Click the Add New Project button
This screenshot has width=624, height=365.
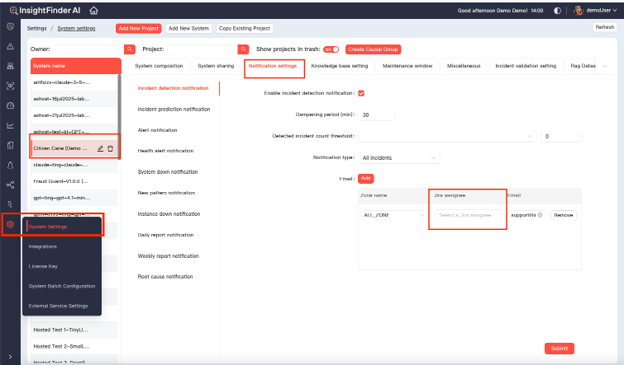[138, 29]
